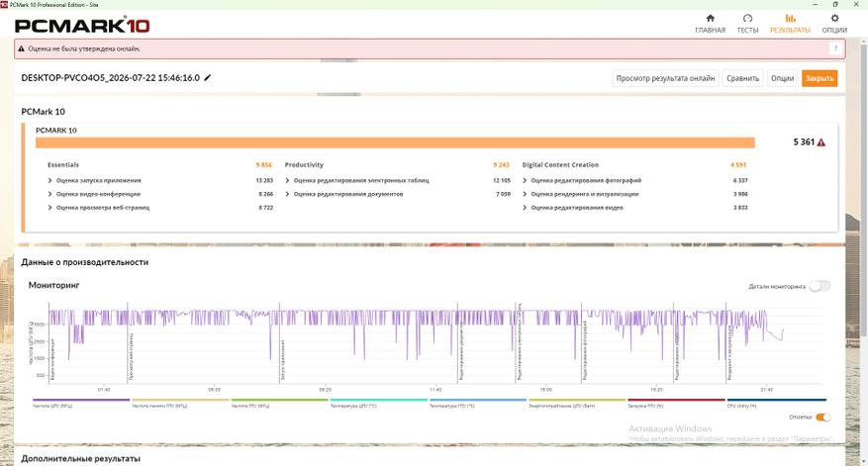The width and height of the screenshot is (868, 466).
Task: Click the Опции button in result header
Action: point(782,78)
